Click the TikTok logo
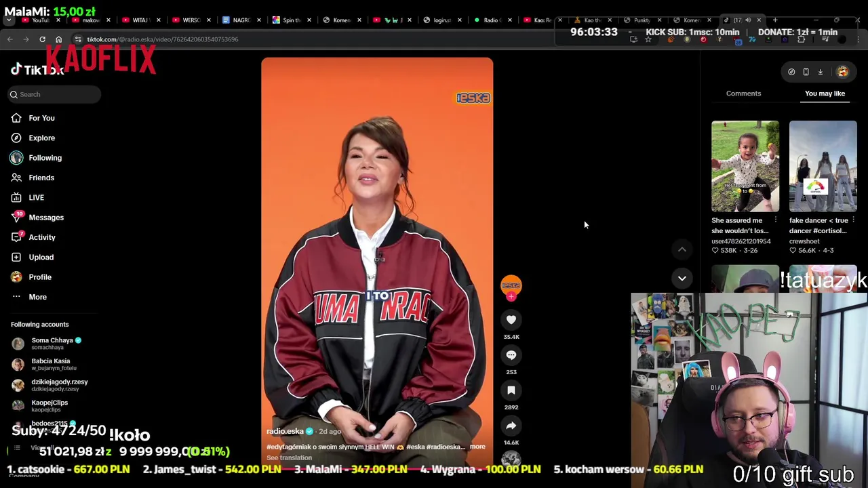This screenshot has width=868, height=488. coord(37,69)
